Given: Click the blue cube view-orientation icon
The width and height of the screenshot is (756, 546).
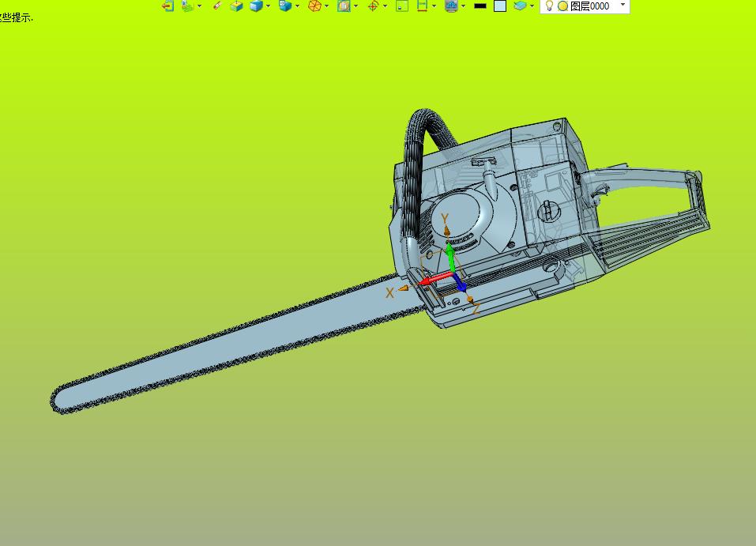Looking at the screenshot, I should 285,6.
